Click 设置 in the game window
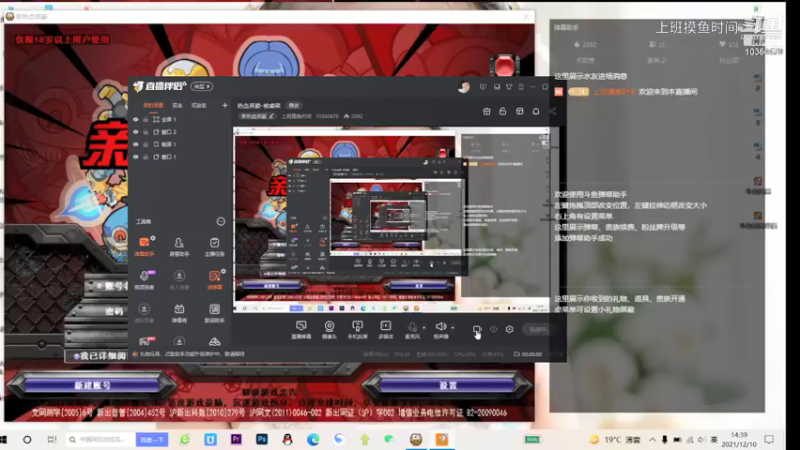 click(447, 385)
